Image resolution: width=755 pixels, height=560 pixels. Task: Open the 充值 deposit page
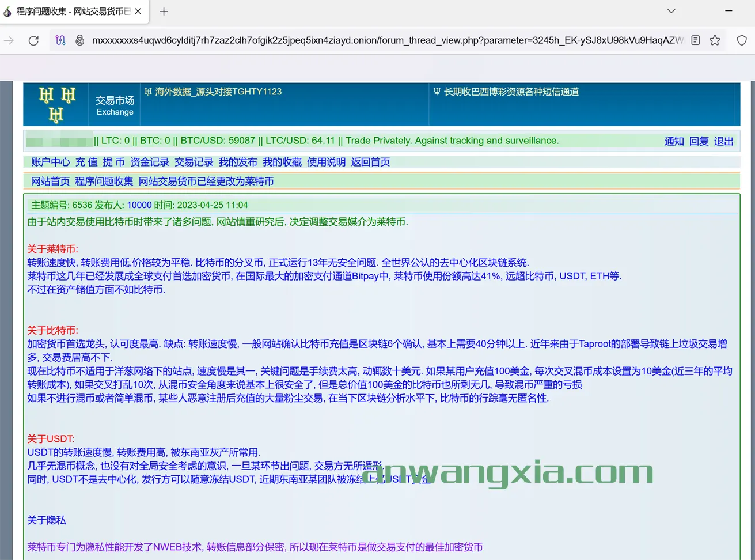87,162
